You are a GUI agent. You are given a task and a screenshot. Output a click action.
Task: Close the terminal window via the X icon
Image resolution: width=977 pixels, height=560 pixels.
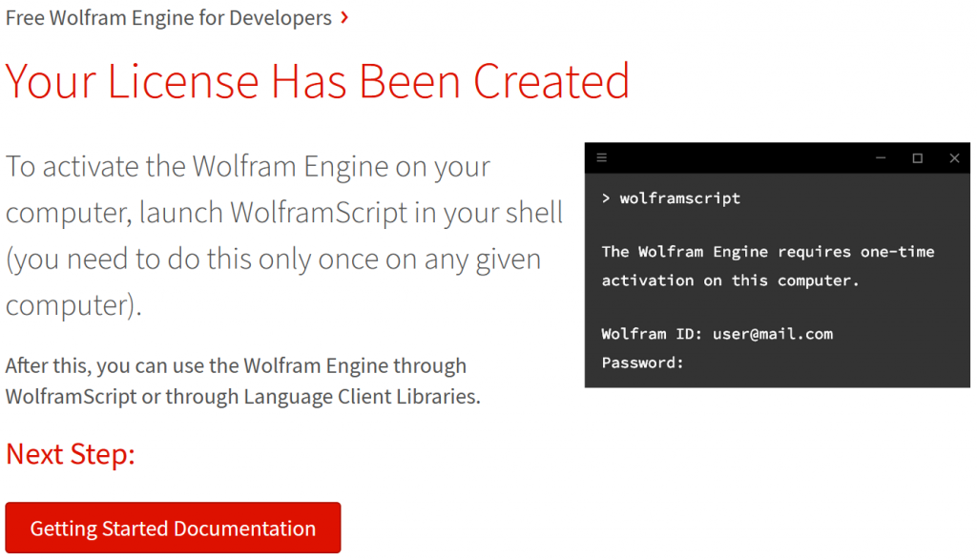click(954, 157)
